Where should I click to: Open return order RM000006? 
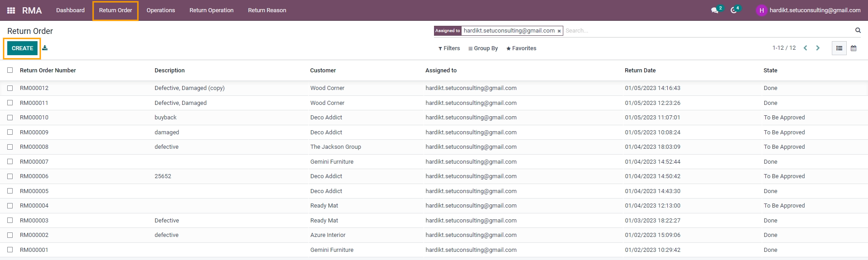click(x=34, y=176)
